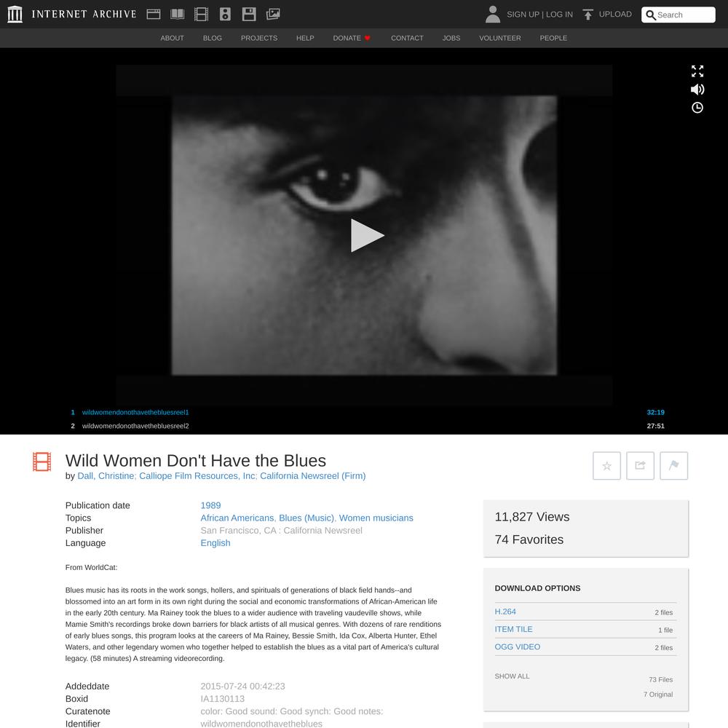
Task: Click the user avatar icon
Action: click(493, 14)
